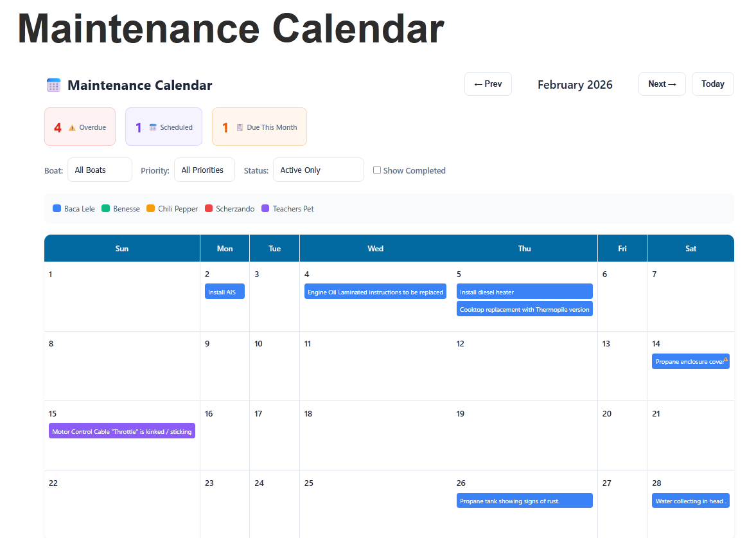Image resolution: width=756 pixels, height=538 pixels.
Task: Click the red Scherzando legend swatch
Action: click(x=209, y=209)
